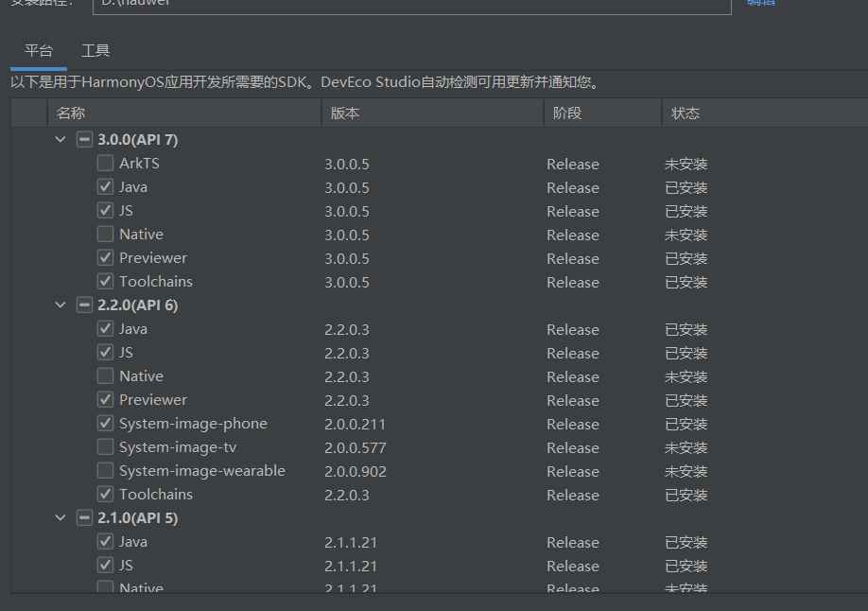Uncheck System-image-phone checkbox

105,423
